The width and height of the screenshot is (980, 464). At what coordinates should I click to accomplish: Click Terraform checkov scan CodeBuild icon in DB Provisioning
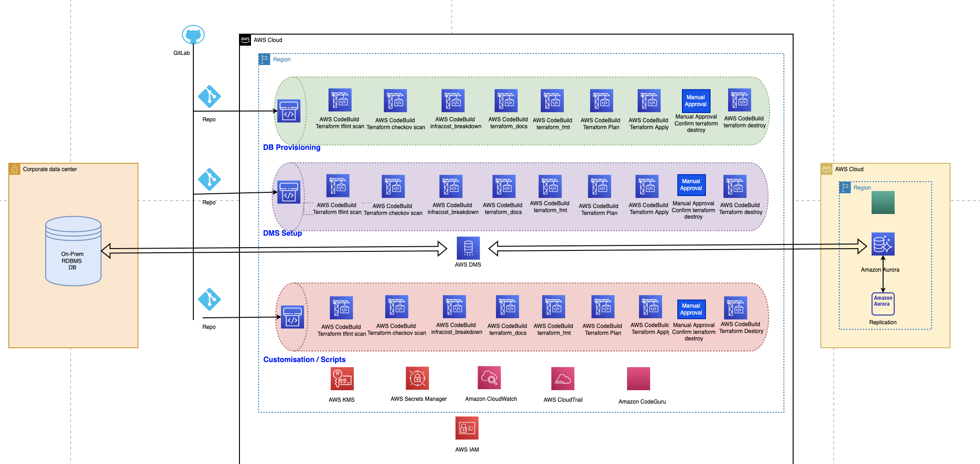tap(395, 101)
